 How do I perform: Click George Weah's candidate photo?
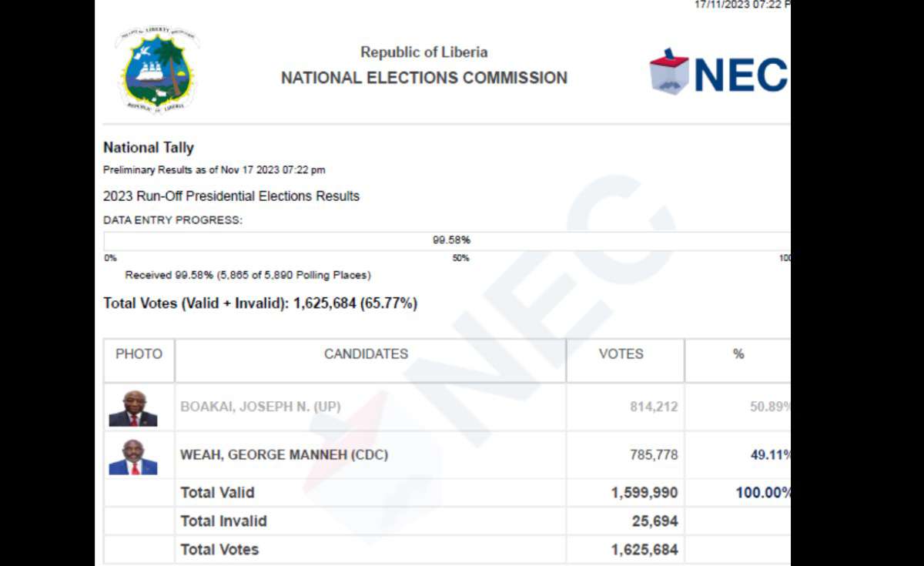click(132, 457)
